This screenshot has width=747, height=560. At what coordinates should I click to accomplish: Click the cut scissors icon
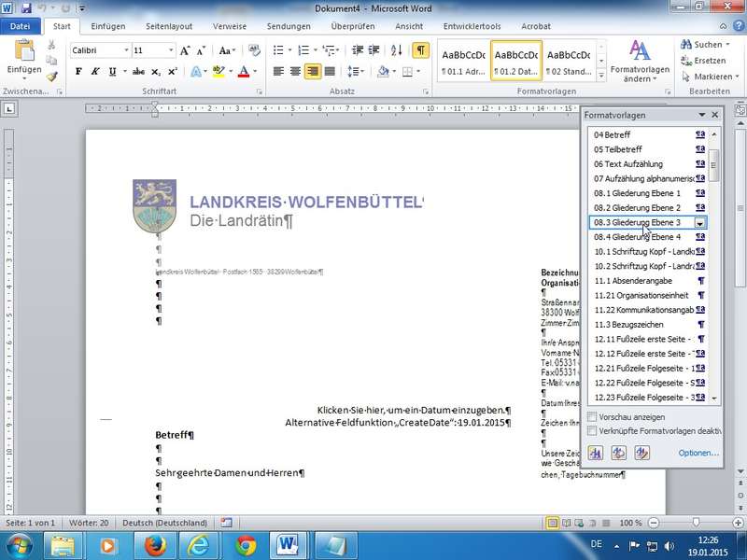[x=51, y=45]
